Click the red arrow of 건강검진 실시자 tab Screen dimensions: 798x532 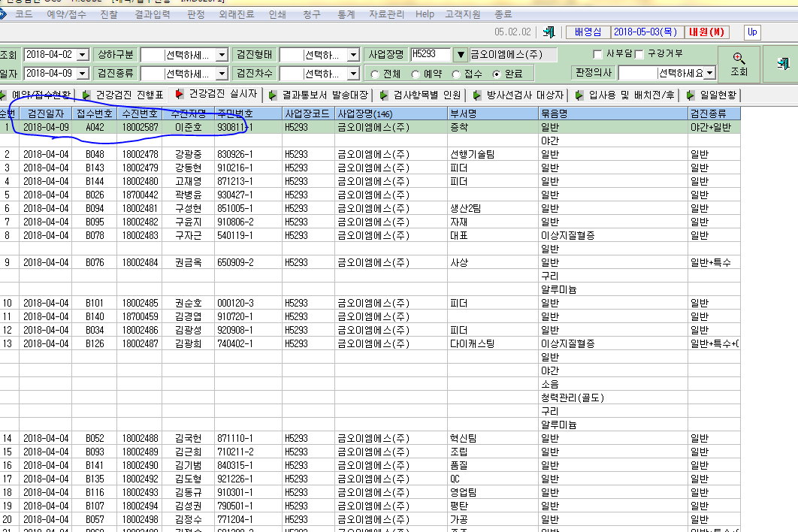[179, 94]
